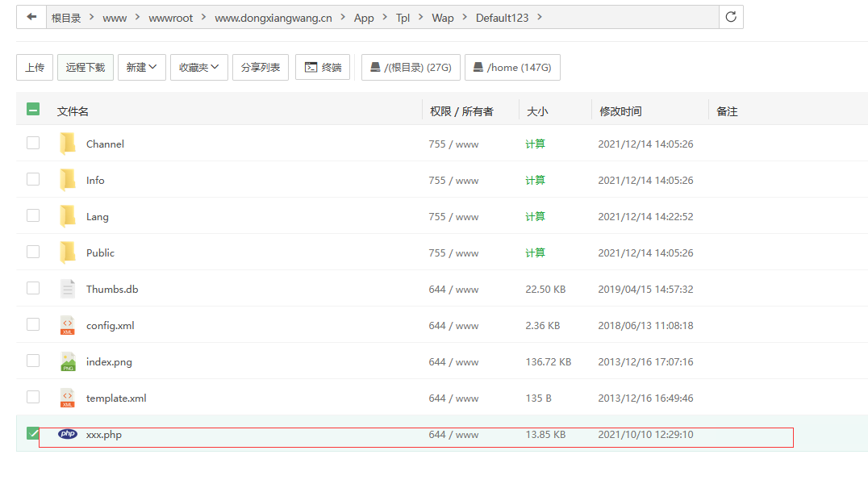Navigate to wwwroot in the breadcrumb

click(170, 18)
